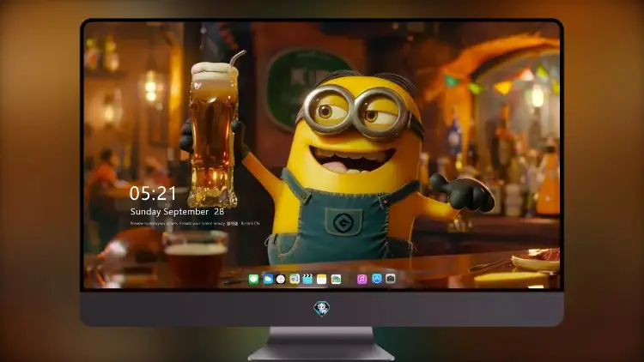The height and width of the screenshot is (362, 644).
Task: Launch the clapperboard video app icon
Action: point(307,279)
